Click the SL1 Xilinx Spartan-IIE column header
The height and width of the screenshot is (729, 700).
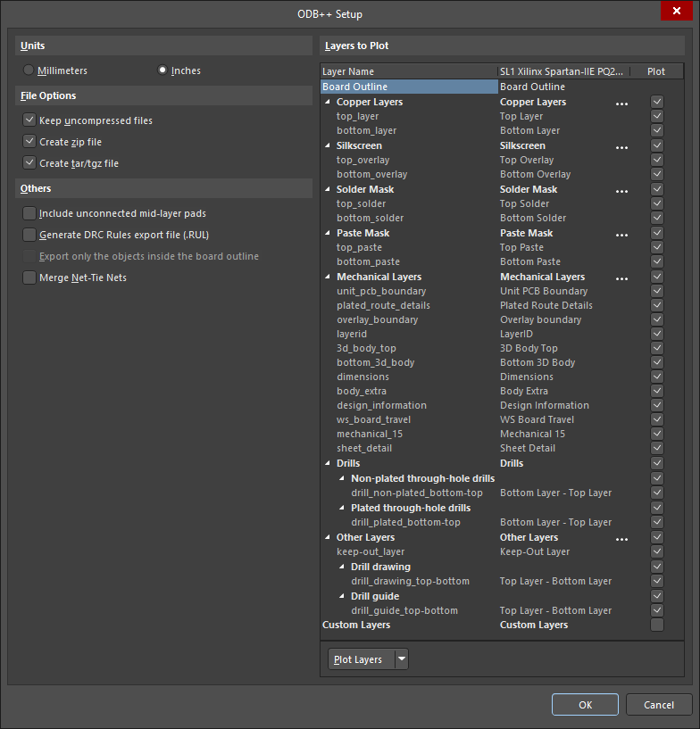point(563,71)
